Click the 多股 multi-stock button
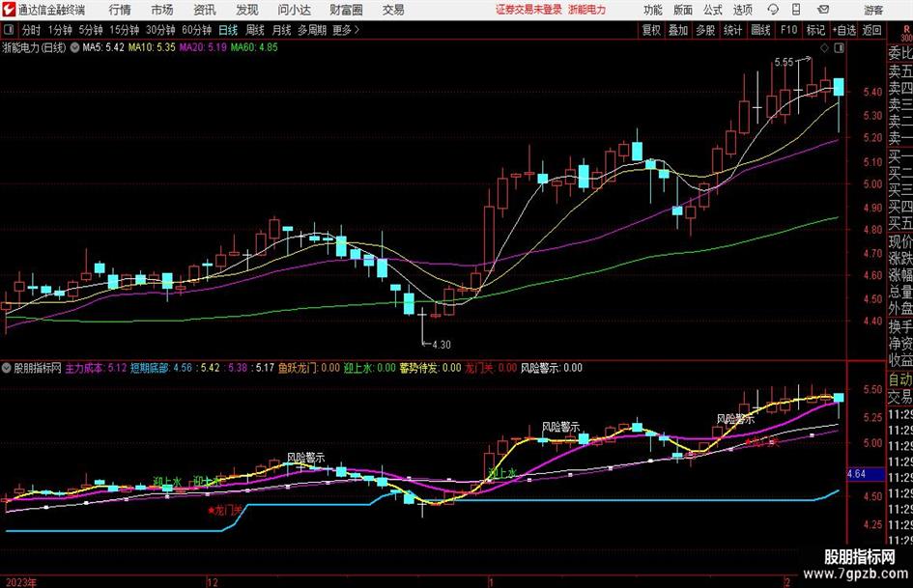The height and width of the screenshot is (588, 913). (x=705, y=30)
